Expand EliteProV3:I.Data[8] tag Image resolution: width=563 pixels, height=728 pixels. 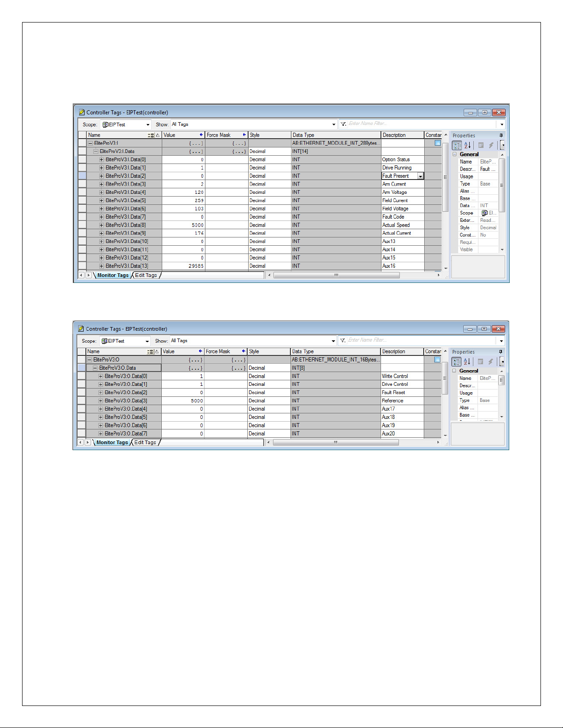[x=102, y=225]
